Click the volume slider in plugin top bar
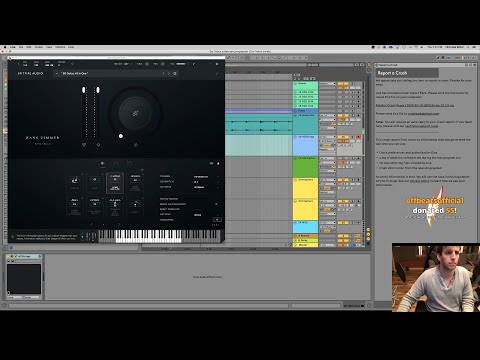The width and height of the screenshot is (480, 360). 181,64
